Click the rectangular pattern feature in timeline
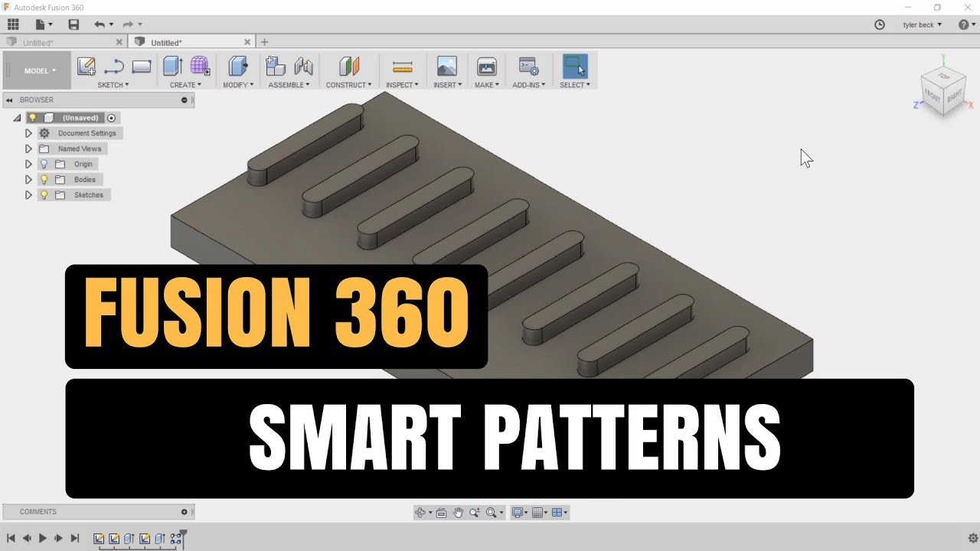The image size is (980, 551). 176,539
